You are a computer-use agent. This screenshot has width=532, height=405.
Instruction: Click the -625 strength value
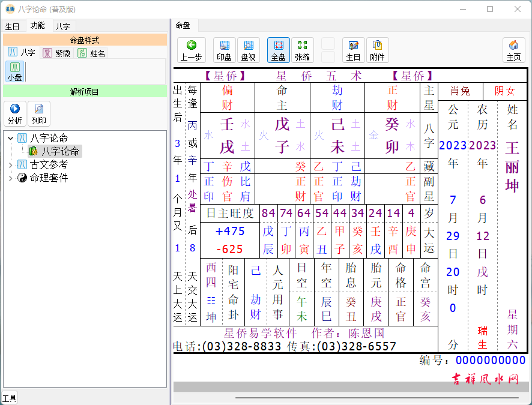click(x=230, y=250)
